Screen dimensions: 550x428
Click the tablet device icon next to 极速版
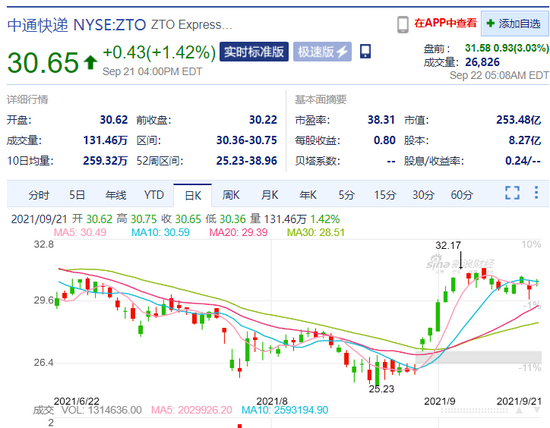coord(365,51)
